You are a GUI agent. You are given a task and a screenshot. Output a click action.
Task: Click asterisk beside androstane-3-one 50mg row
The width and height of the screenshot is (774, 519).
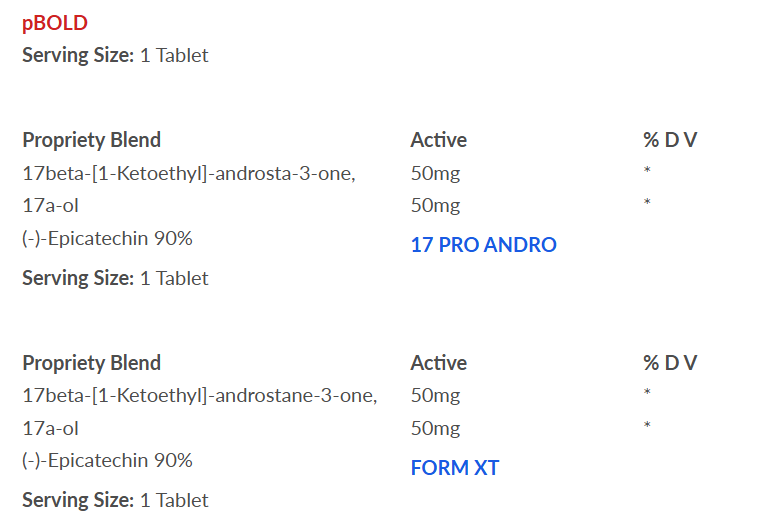(x=647, y=393)
